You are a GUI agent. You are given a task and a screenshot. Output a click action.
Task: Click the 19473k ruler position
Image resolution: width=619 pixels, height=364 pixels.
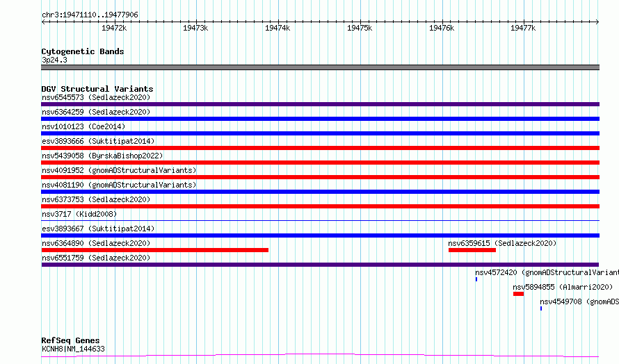195,28
